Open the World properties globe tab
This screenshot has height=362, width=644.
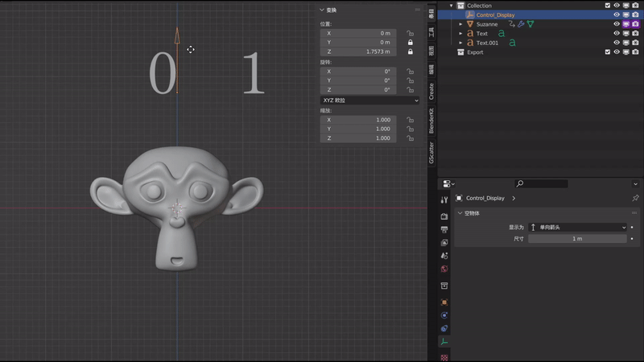(x=444, y=269)
